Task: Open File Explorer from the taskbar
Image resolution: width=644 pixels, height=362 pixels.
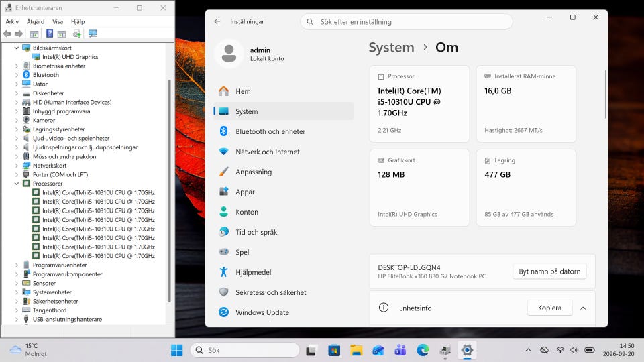Action: (x=356, y=350)
